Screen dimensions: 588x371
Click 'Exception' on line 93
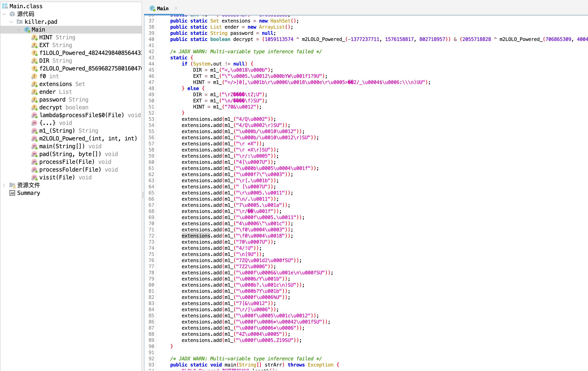(x=320, y=365)
